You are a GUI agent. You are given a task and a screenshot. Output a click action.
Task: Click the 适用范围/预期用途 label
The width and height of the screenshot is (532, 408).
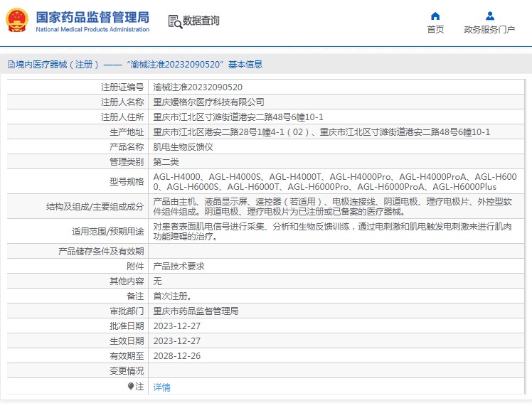(108, 232)
